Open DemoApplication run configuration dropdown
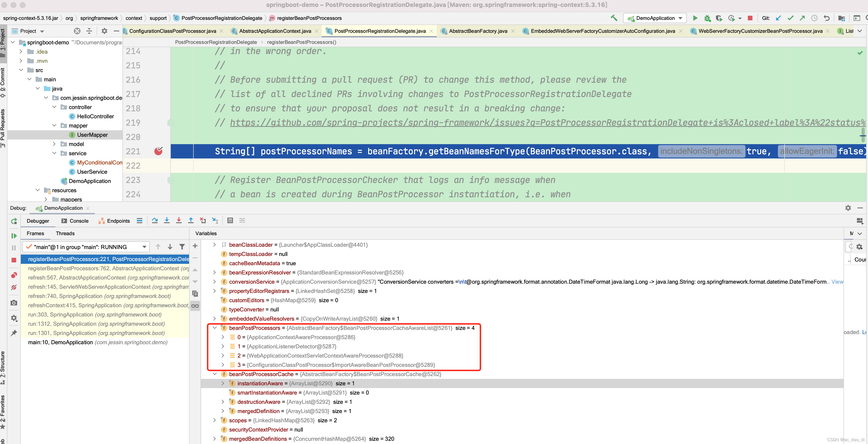The width and height of the screenshot is (868, 444). (655, 18)
